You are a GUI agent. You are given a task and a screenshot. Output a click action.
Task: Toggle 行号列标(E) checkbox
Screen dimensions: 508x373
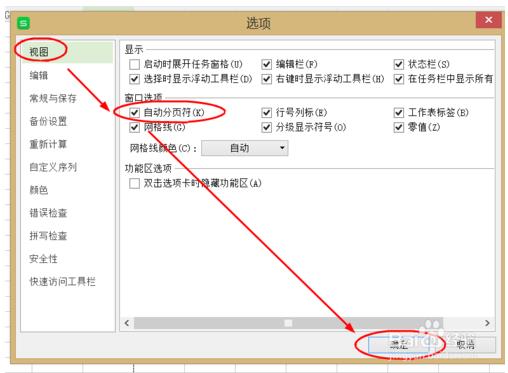click(266, 112)
